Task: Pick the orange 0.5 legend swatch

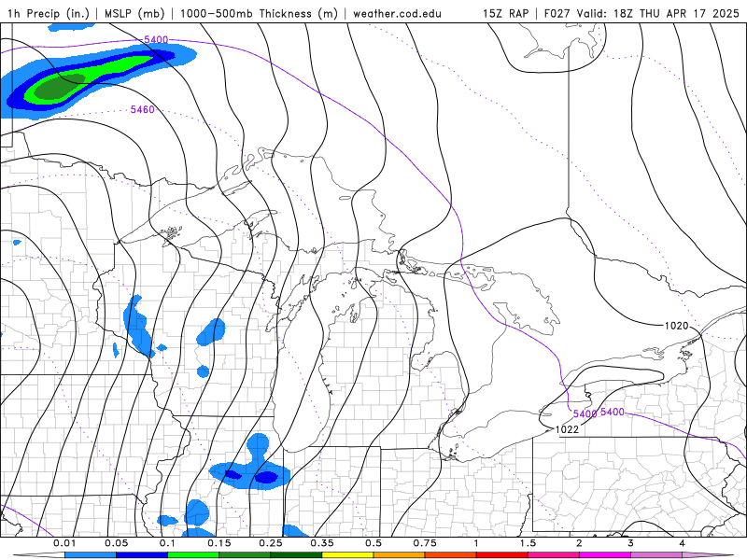Action: 399,555
